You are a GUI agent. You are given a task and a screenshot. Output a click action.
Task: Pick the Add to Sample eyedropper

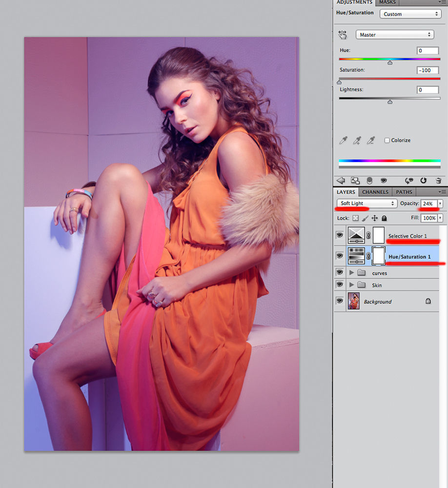tap(357, 141)
